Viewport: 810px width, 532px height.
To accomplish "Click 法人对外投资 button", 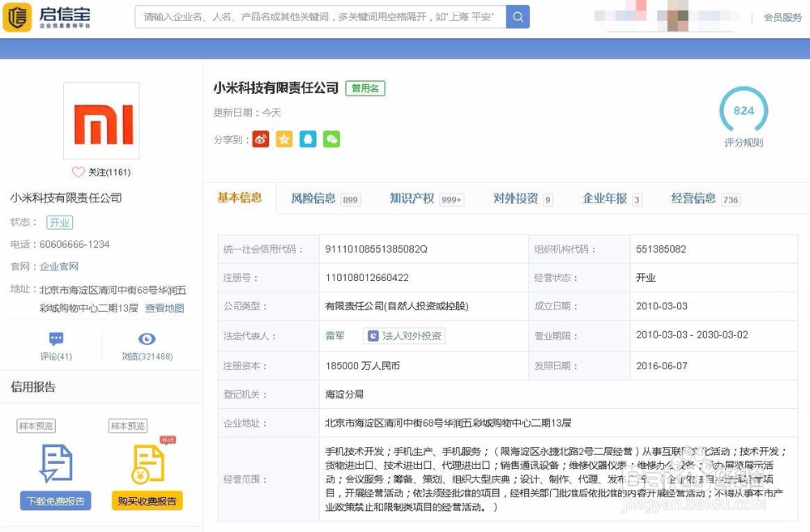I will pos(404,336).
